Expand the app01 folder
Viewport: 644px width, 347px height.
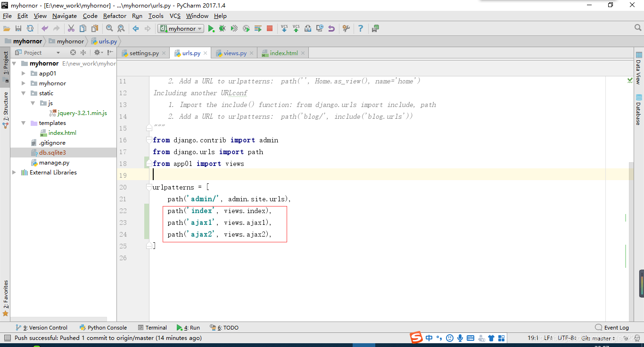point(24,74)
